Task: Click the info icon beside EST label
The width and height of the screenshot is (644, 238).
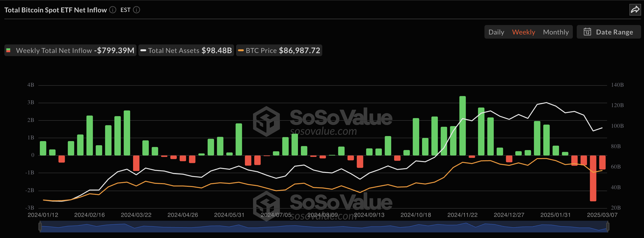Action: point(136,10)
